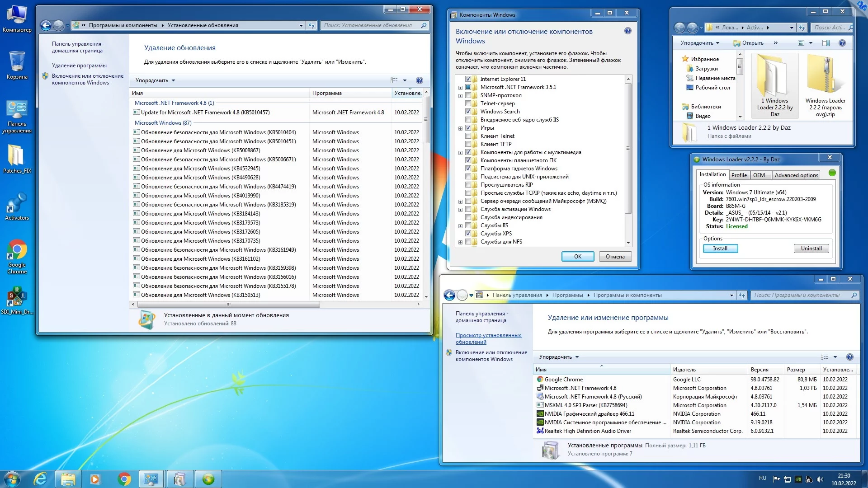
Task: Open Activators desktop shortcut
Action: point(17,204)
